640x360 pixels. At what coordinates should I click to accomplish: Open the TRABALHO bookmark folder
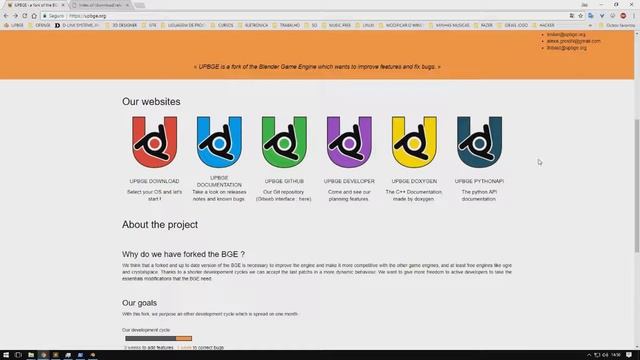coord(287,25)
